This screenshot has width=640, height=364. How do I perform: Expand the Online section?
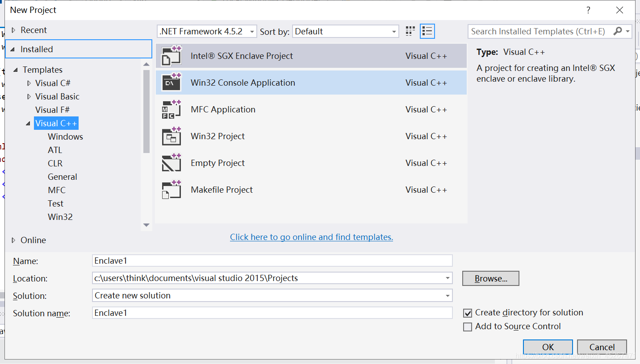pos(13,240)
